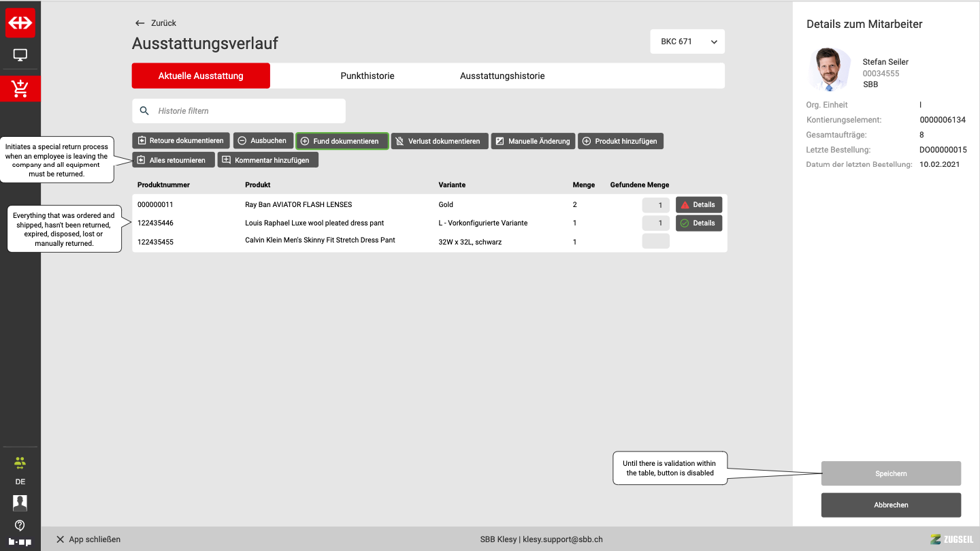The image size is (980, 551).
Task: Open the BKC 671 dropdown
Action: 687,42
